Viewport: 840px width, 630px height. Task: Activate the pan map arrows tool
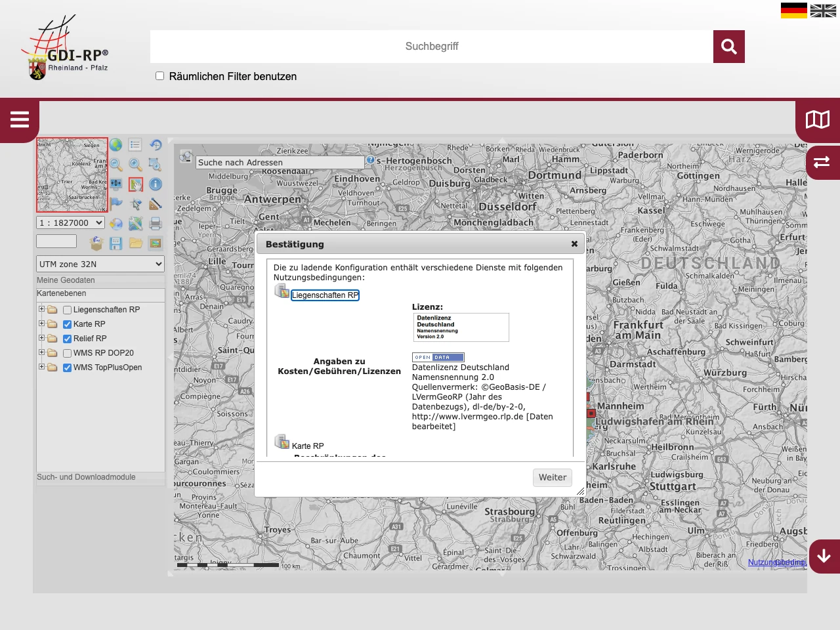pyautogui.click(x=116, y=184)
